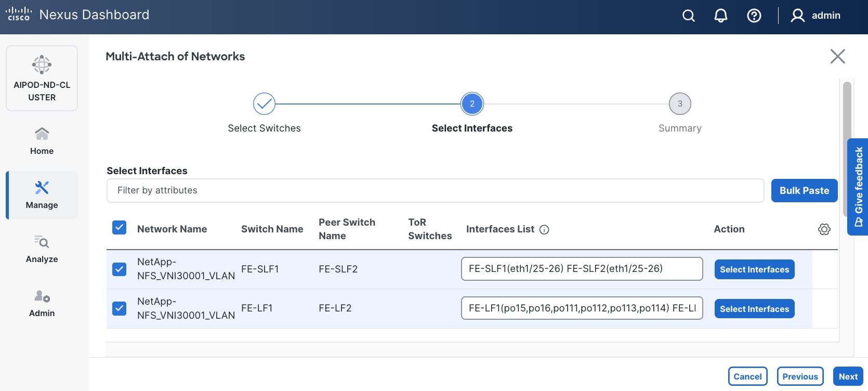Click the AIPOD-ND-CLUSTER fabric tile

[x=42, y=79]
